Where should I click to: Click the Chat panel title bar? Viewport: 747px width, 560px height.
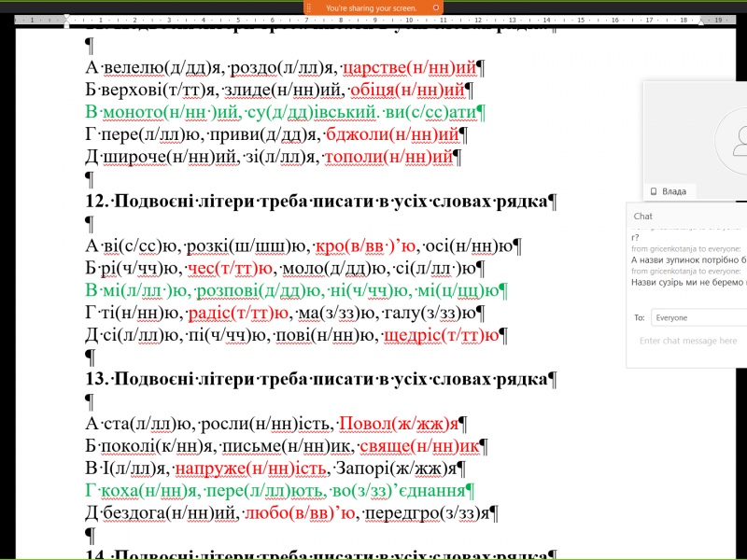pos(686,216)
